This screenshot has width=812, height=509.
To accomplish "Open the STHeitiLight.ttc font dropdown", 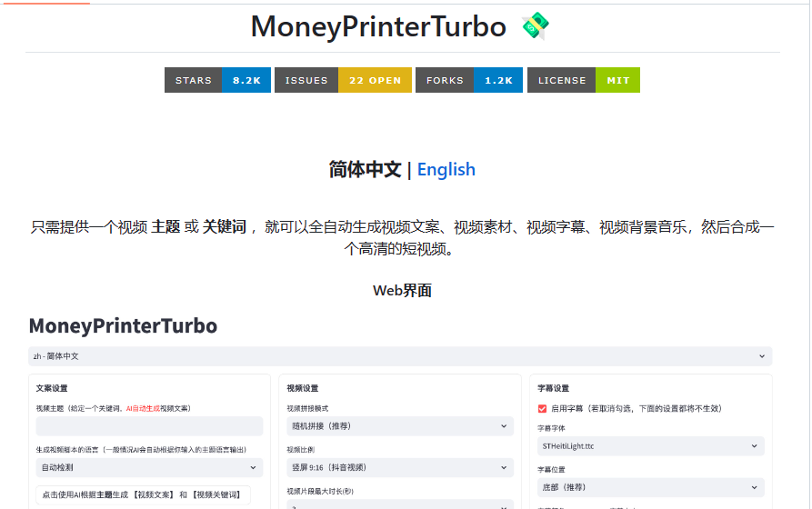I will pyautogui.click(x=650, y=446).
